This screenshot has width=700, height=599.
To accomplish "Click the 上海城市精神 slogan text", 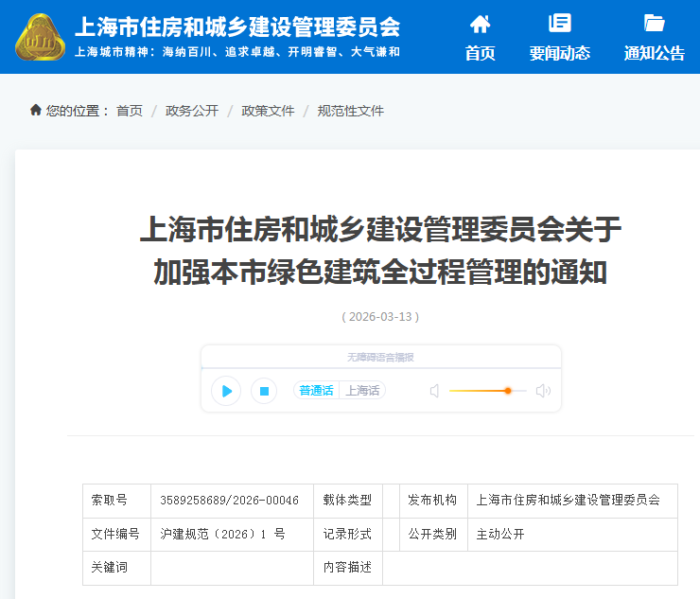I will coord(237,52).
